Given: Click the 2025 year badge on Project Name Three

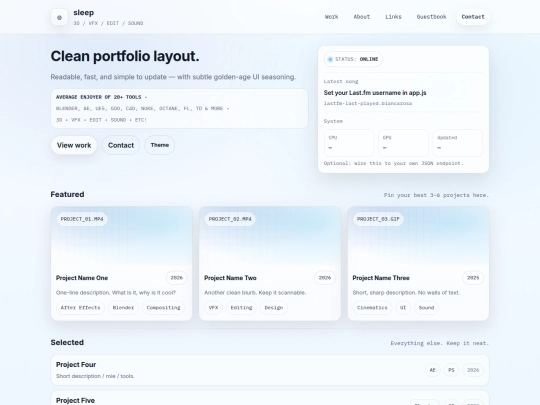Looking at the screenshot, I should pos(473,278).
